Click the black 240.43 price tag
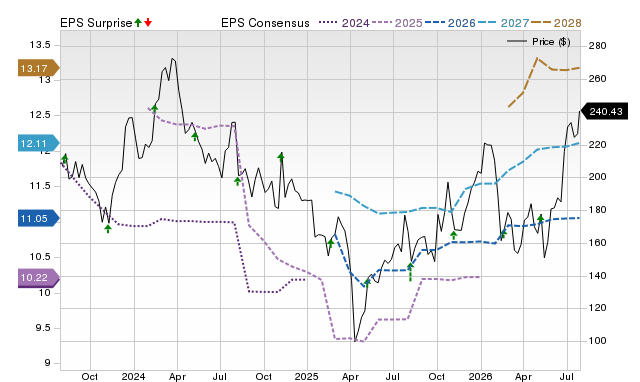 [604, 111]
